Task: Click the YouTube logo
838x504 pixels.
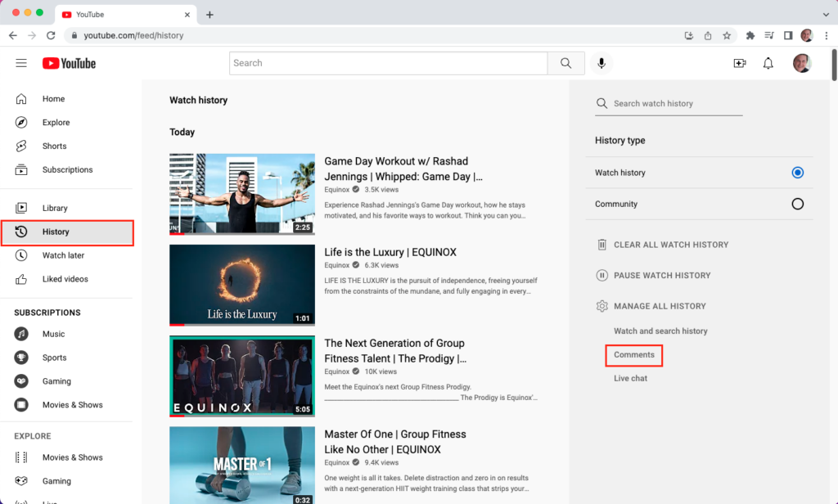Action: (x=70, y=63)
